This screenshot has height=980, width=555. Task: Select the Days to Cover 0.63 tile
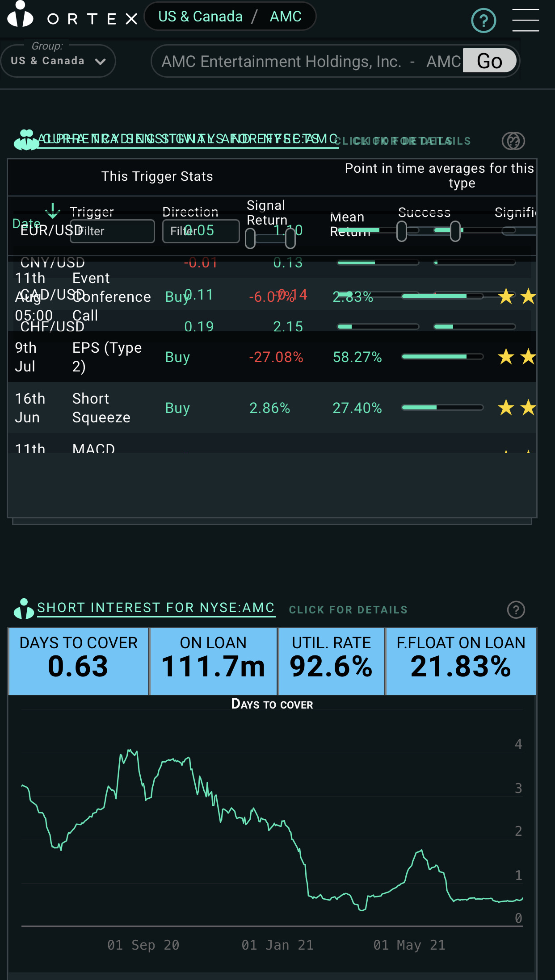coord(78,661)
